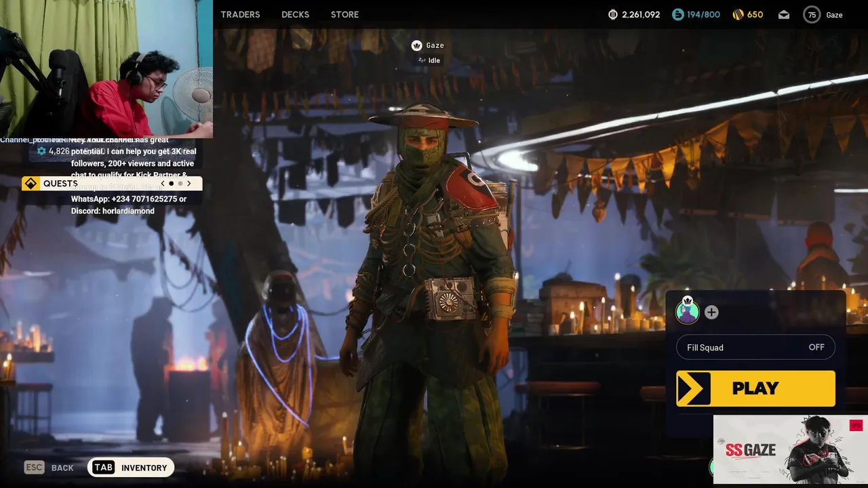Viewport: 868px width, 488px height.
Task: Open the Gaze profile name in top bar
Action: pos(834,15)
